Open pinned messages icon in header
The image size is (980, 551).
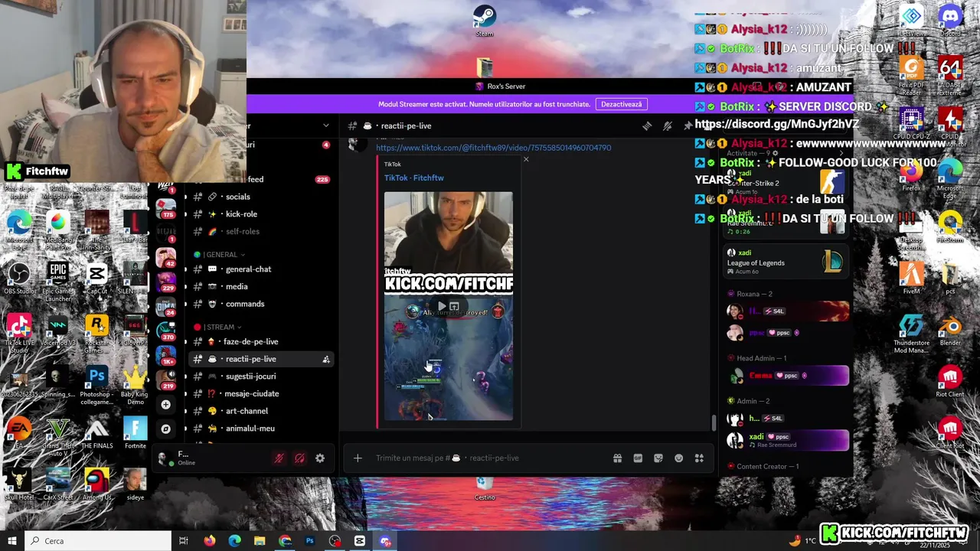point(688,126)
